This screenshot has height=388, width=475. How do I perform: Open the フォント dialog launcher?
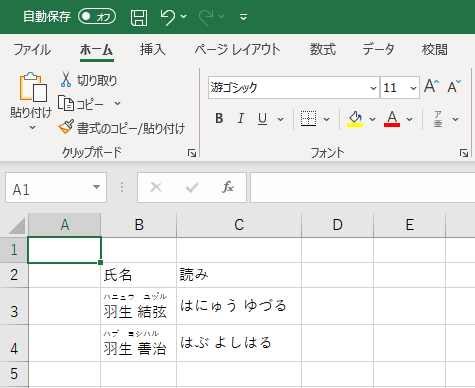tap(464, 153)
